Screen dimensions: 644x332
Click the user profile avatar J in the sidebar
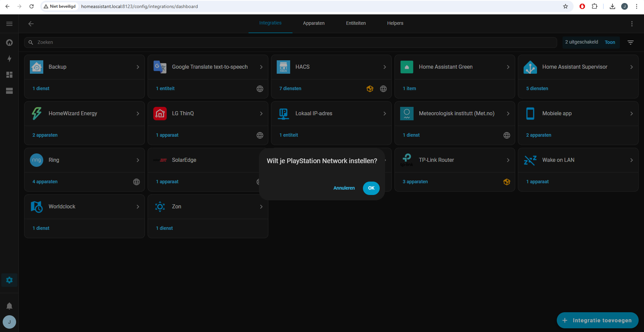tap(9, 322)
